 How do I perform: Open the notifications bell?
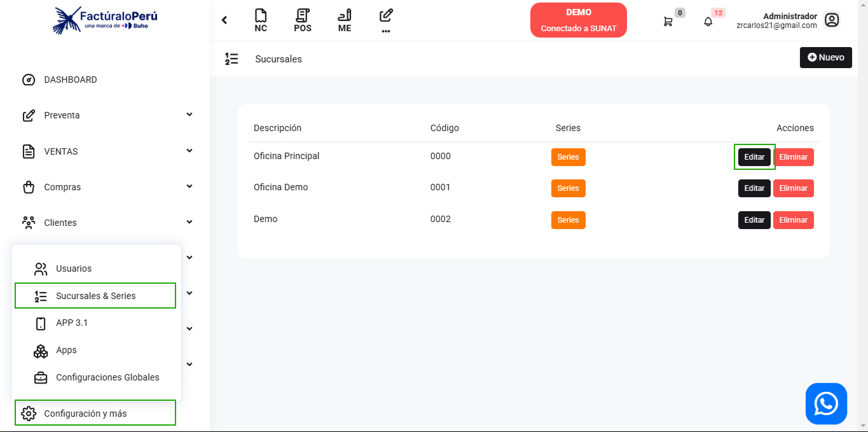click(x=708, y=21)
